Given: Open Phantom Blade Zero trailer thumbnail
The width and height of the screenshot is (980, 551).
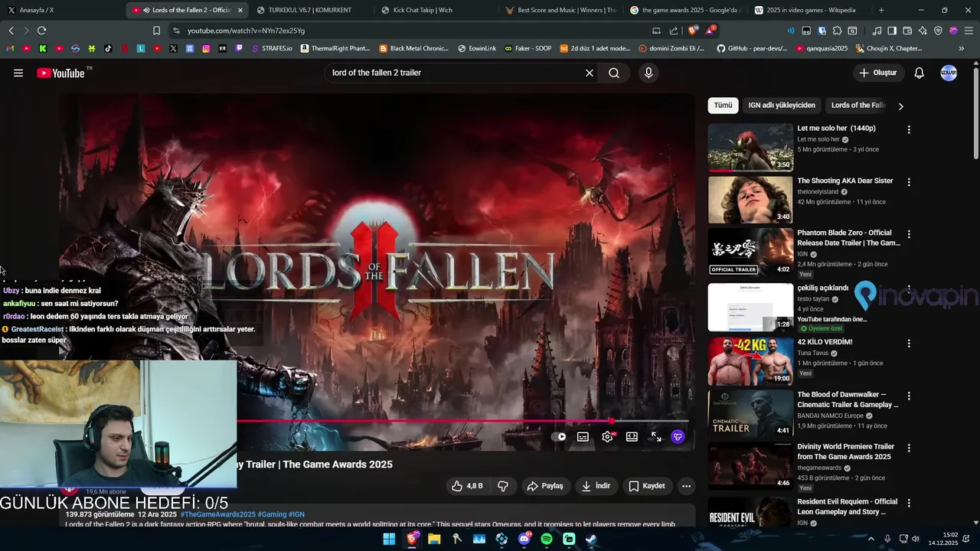Looking at the screenshot, I should (x=750, y=252).
